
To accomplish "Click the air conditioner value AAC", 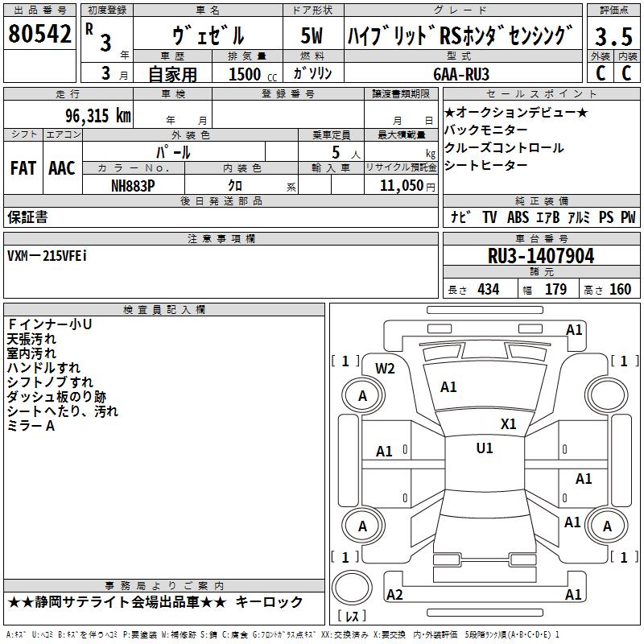I will [x=62, y=168].
